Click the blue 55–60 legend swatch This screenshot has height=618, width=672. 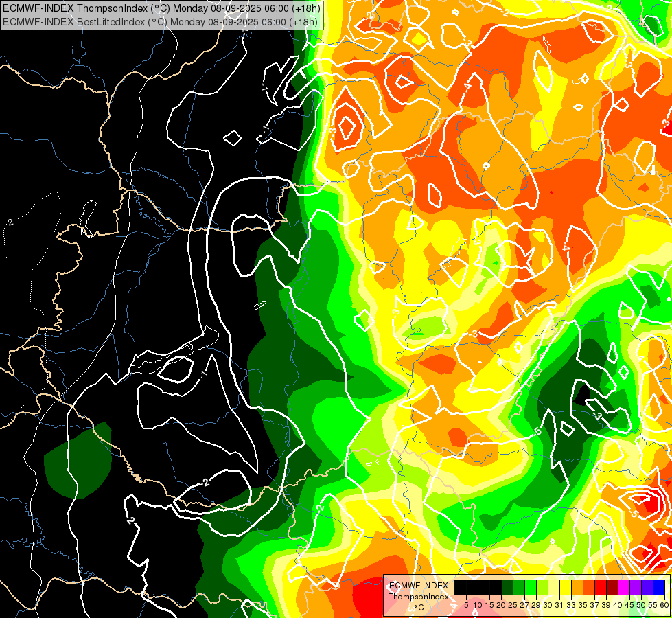click(x=659, y=587)
